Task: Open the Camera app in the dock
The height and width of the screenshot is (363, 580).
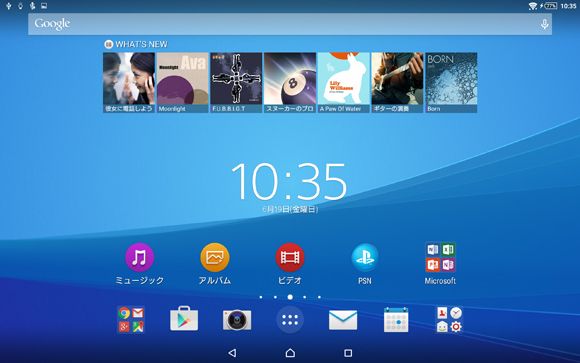Action: pyautogui.click(x=237, y=320)
